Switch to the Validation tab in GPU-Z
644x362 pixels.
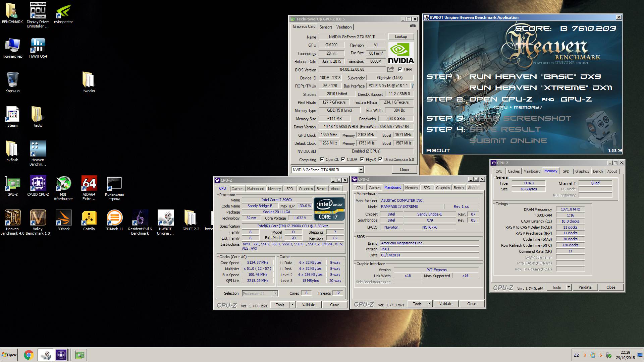click(x=344, y=27)
